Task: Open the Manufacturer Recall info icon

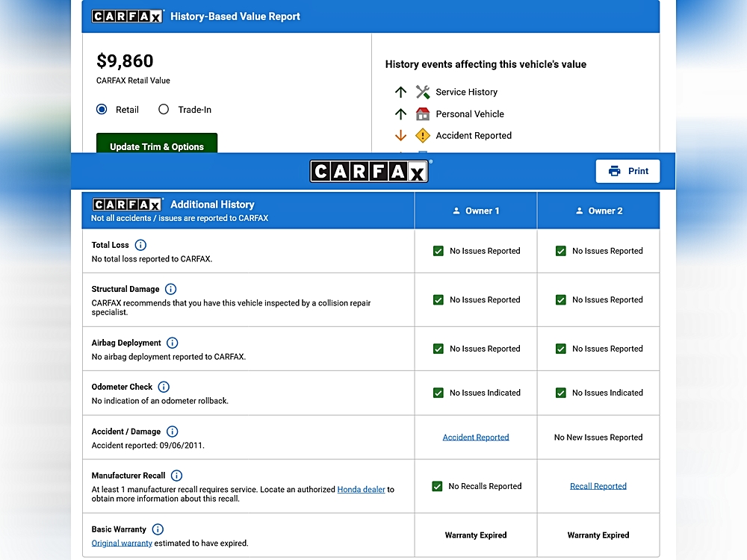Action: coord(176,475)
